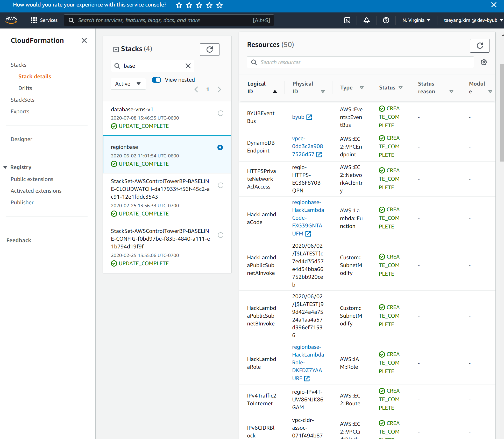Open the Active stack filter dropdown
The width and height of the screenshot is (504, 439).
pos(128,84)
